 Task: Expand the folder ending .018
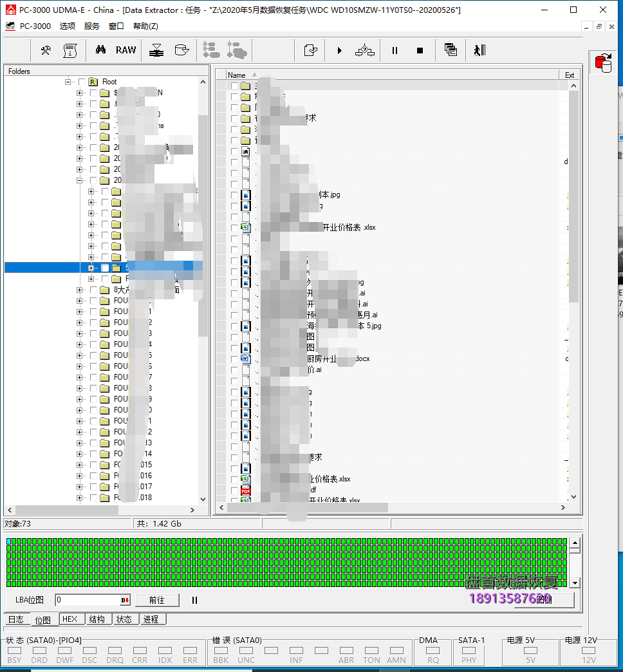(x=79, y=498)
